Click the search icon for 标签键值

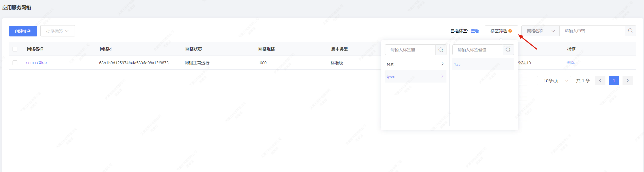(x=508, y=50)
